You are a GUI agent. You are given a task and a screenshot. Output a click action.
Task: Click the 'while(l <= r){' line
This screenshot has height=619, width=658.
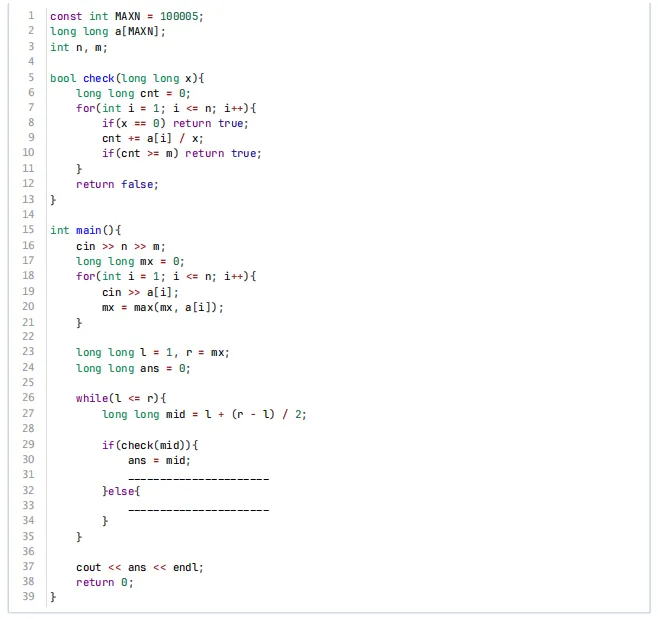pos(121,398)
